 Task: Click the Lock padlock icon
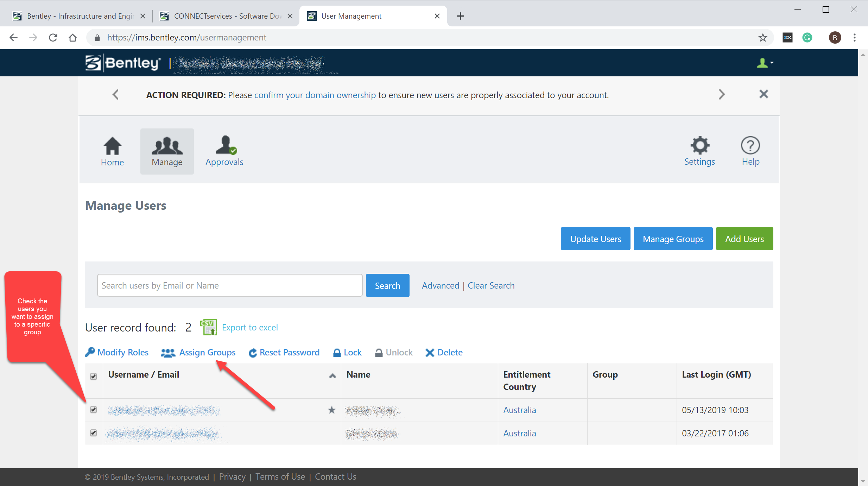click(336, 352)
